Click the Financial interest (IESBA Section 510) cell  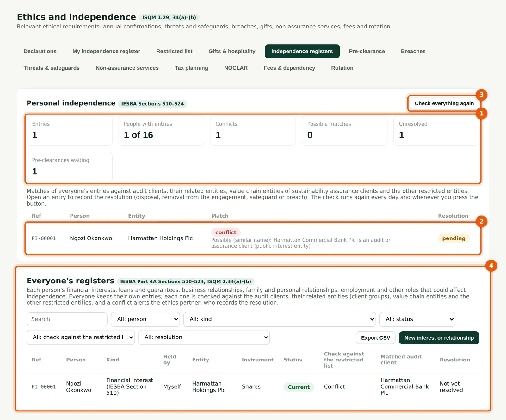[x=130, y=386]
